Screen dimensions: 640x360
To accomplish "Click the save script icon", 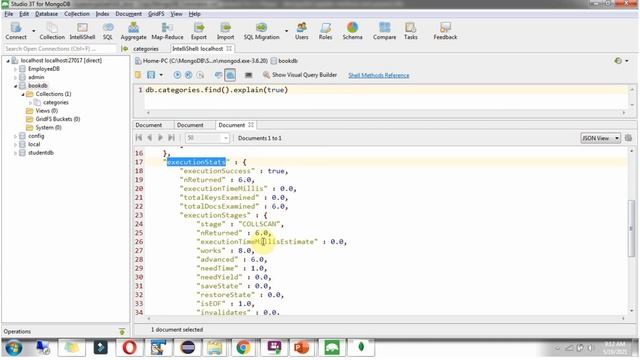I will [x=151, y=75].
